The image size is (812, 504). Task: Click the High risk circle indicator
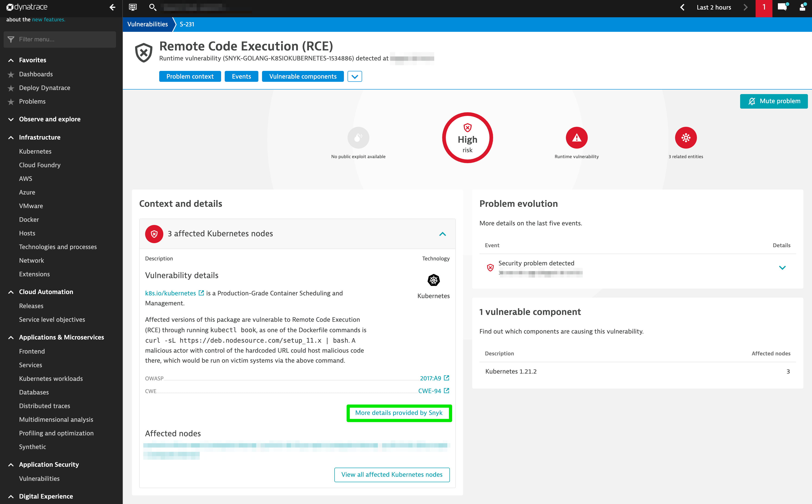467,138
